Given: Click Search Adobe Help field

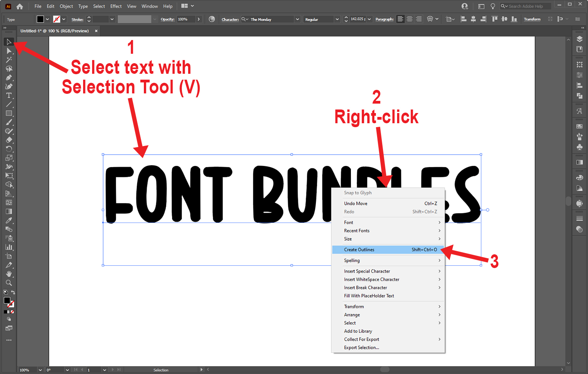Looking at the screenshot, I should 526,6.
